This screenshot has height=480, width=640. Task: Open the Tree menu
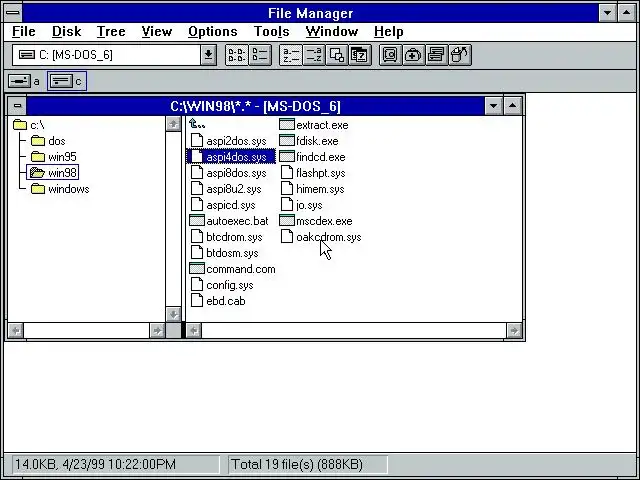coord(111,31)
